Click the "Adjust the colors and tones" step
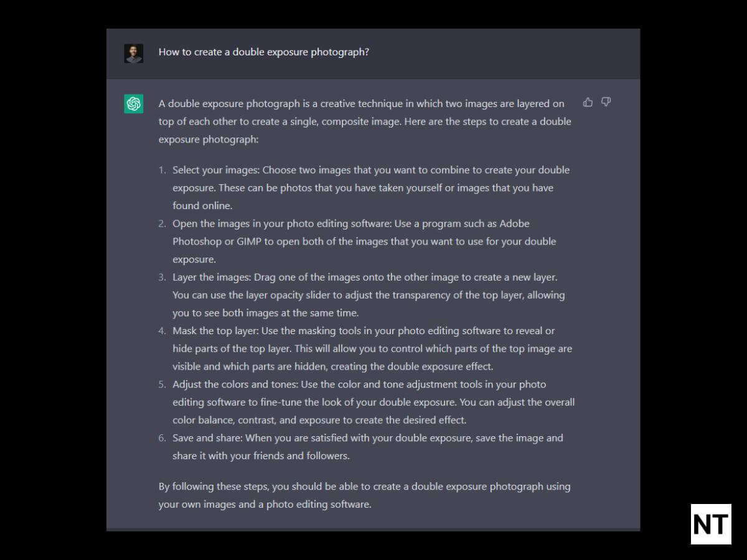The width and height of the screenshot is (747, 560). click(x=372, y=402)
